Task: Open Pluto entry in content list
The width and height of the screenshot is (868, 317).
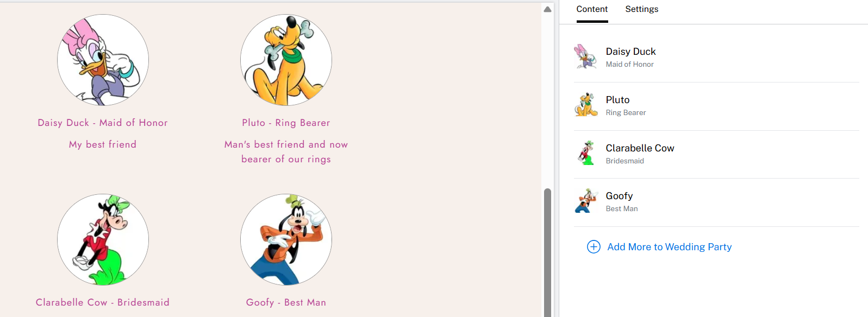Action: [716, 106]
